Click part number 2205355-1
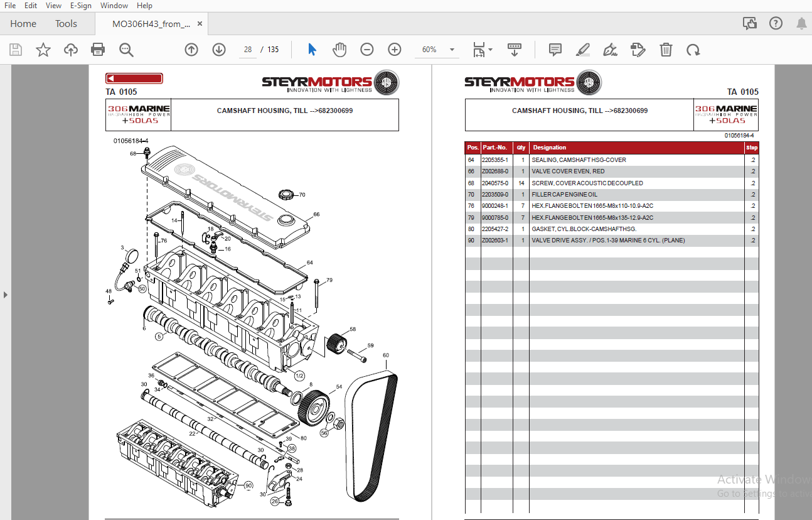Viewport: 812px width, 520px height. pos(495,160)
